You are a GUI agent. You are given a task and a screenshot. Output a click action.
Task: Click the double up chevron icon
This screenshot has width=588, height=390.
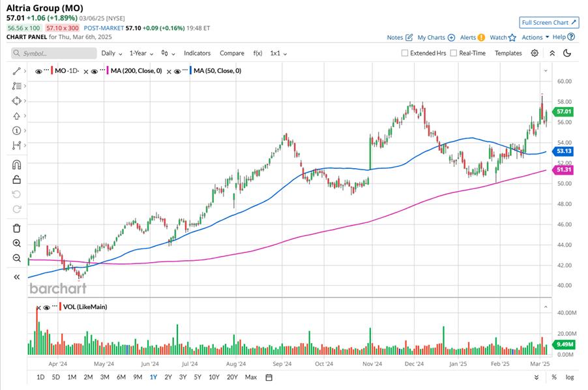coord(552,53)
